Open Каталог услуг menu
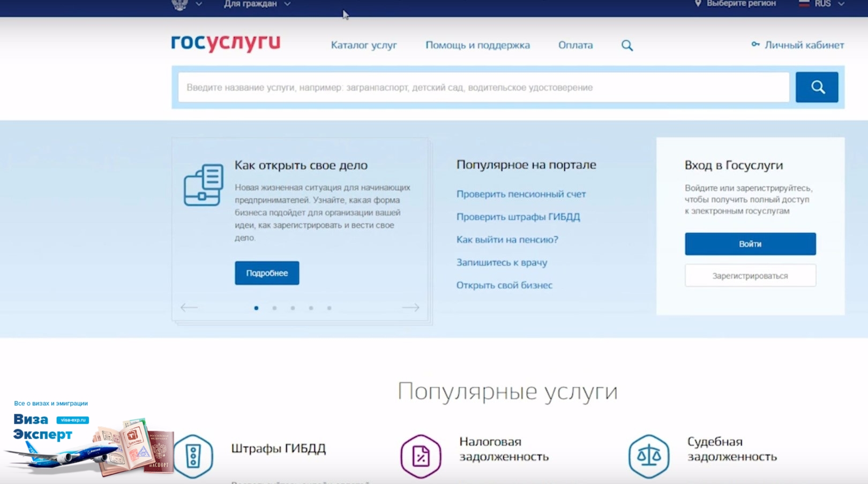 point(364,46)
